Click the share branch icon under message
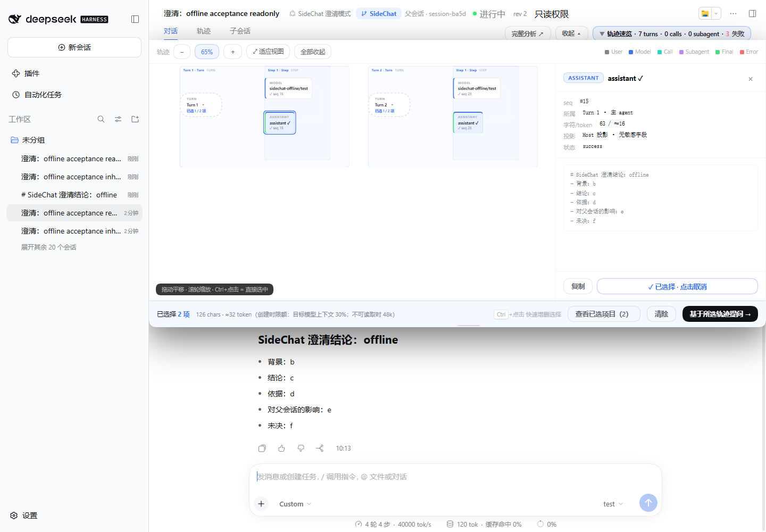Image resolution: width=766 pixels, height=532 pixels. coord(320,448)
